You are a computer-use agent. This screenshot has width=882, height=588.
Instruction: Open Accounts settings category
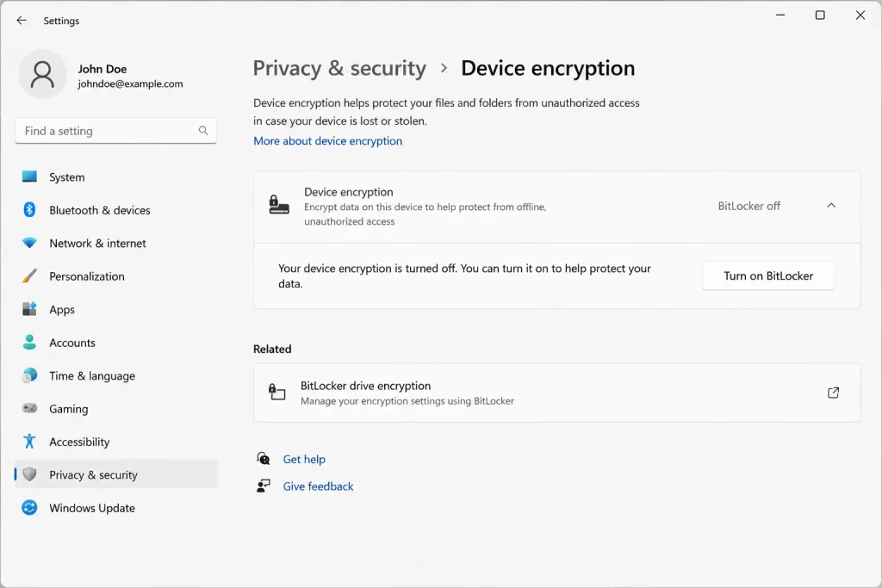(116, 343)
